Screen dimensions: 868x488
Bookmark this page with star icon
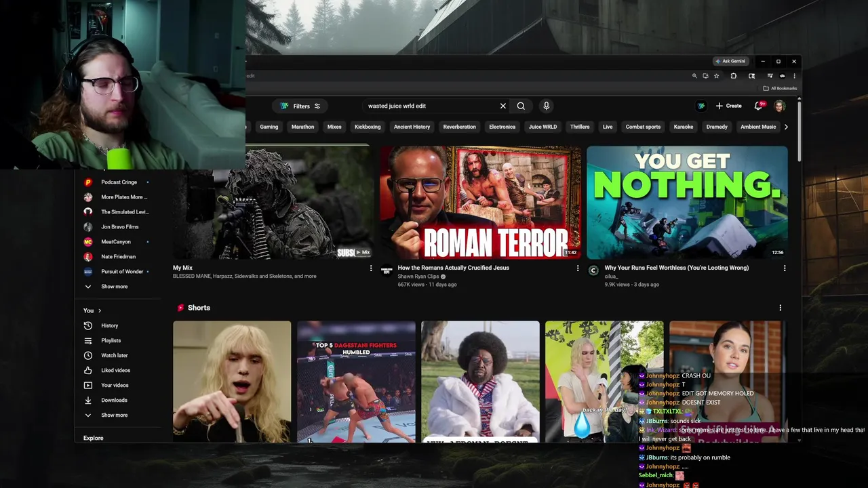(x=716, y=76)
